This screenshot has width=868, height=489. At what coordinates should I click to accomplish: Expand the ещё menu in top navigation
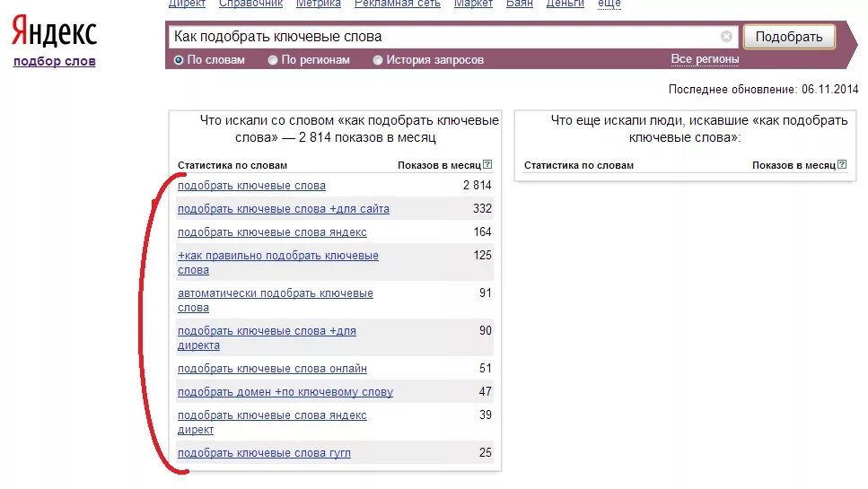click(609, 4)
